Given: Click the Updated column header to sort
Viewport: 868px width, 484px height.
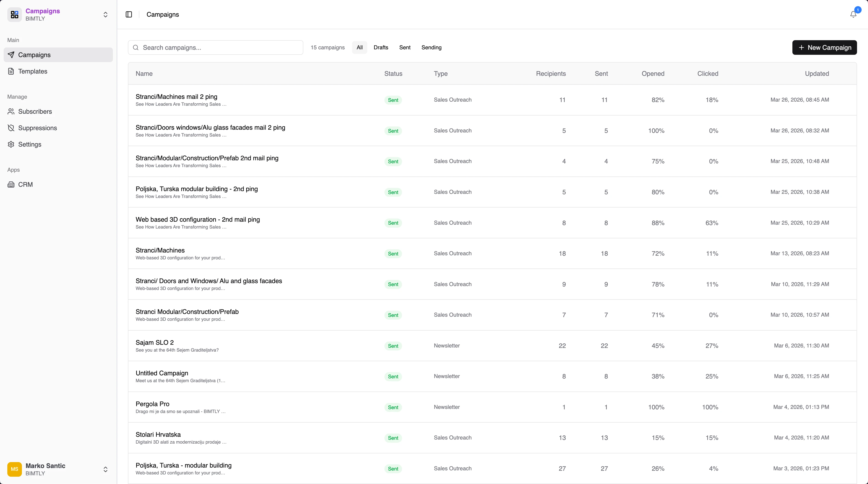Looking at the screenshot, I should (x=817, y=74).
